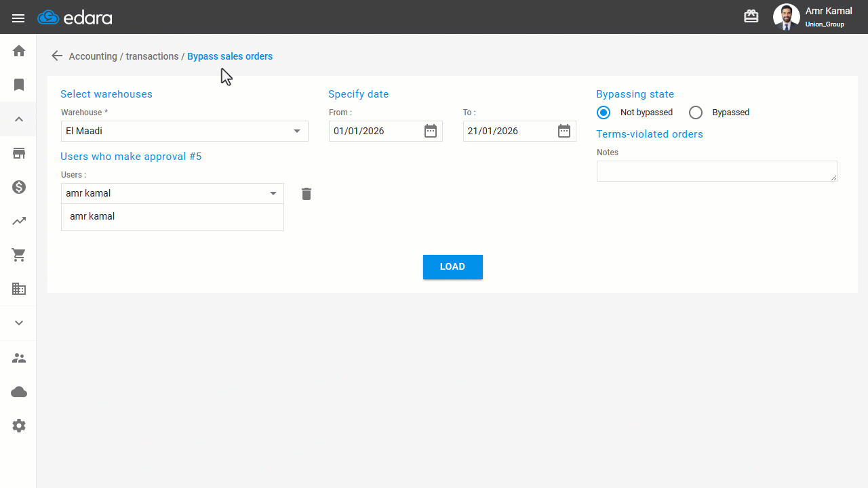Open the dollar accounting sidebar icon
Image resolution: width=868 pixels, height=488 pixels.
19,187
